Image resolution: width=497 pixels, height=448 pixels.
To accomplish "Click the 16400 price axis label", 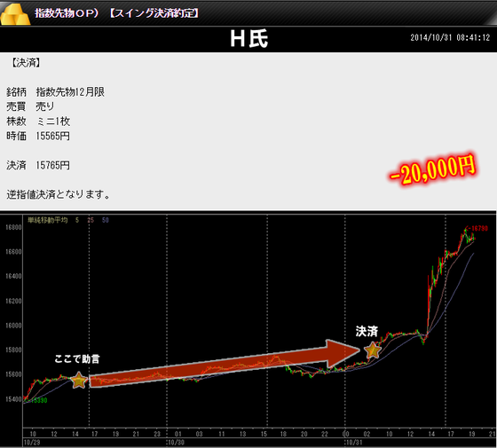I will point(13,276).
